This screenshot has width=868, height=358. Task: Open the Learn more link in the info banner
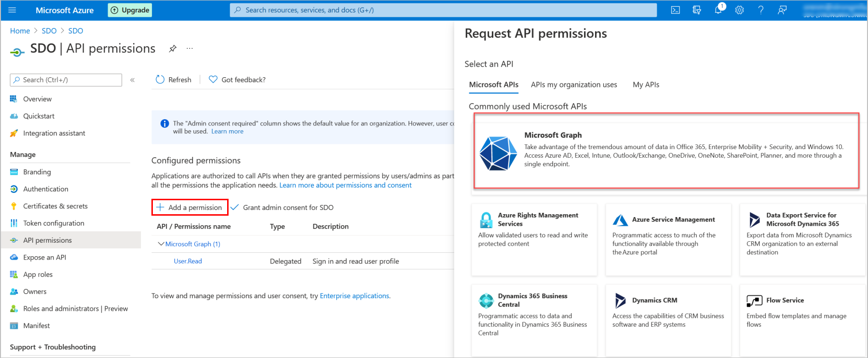point(227,132)
